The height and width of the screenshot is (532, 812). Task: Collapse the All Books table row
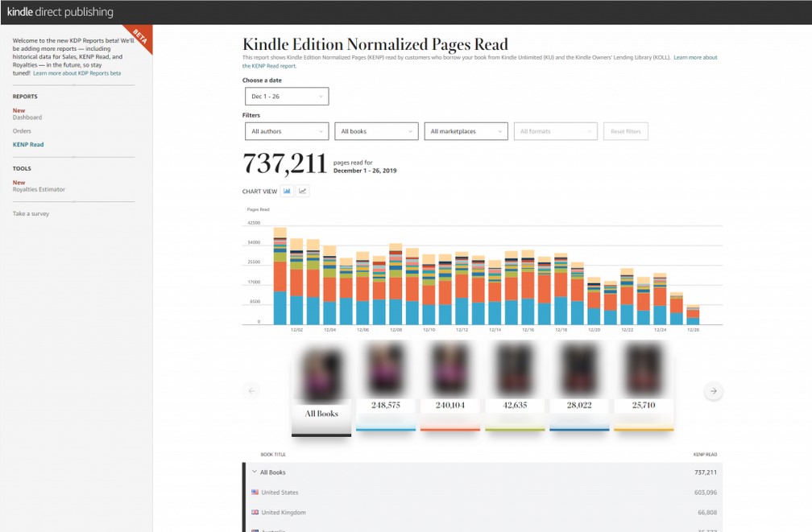[255, 472]
